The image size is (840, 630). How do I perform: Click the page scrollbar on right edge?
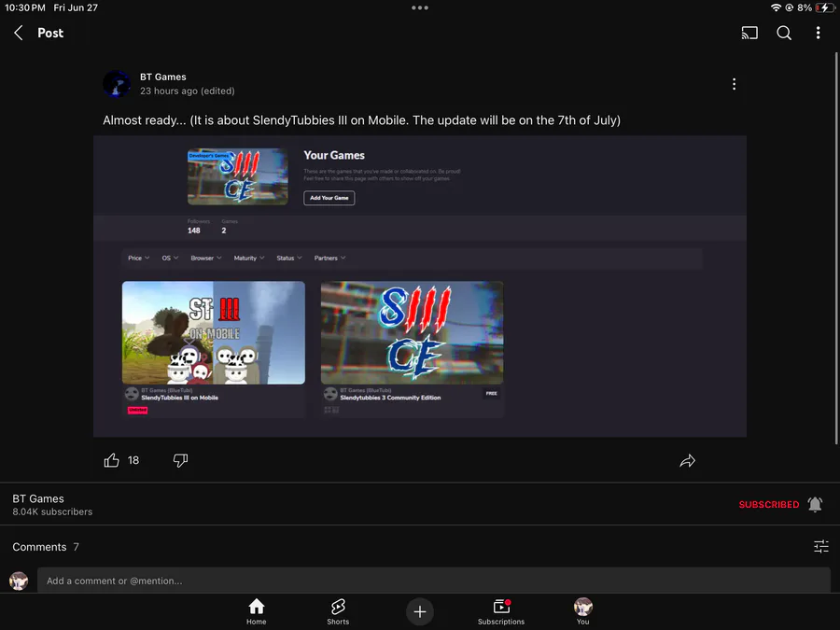836,248
